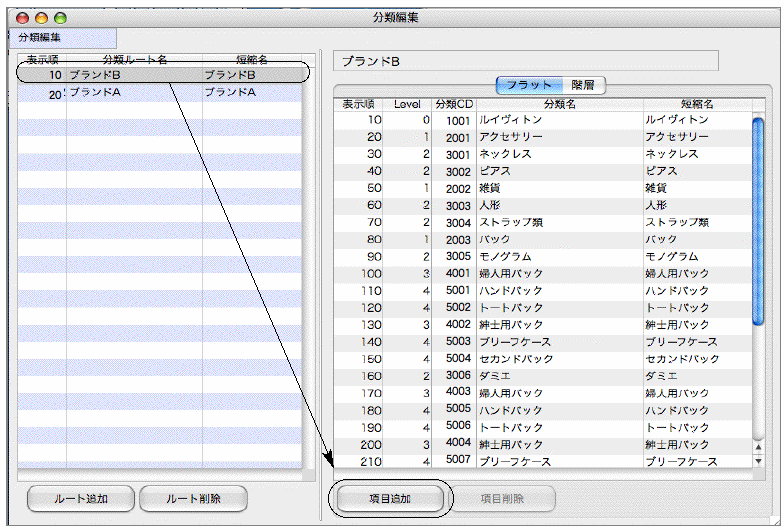This screenshot has width=784, height=530.
Task: Select row 2001 アクセサリー
Action: point(542,137)
